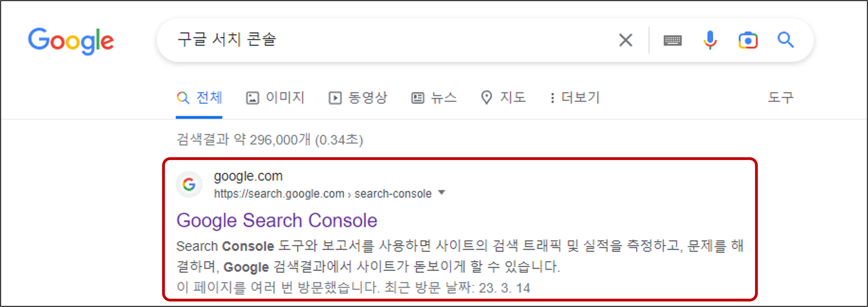Select the Google favicon next to google.com
This screenshot has width=868, height=307.
[189, 184]
